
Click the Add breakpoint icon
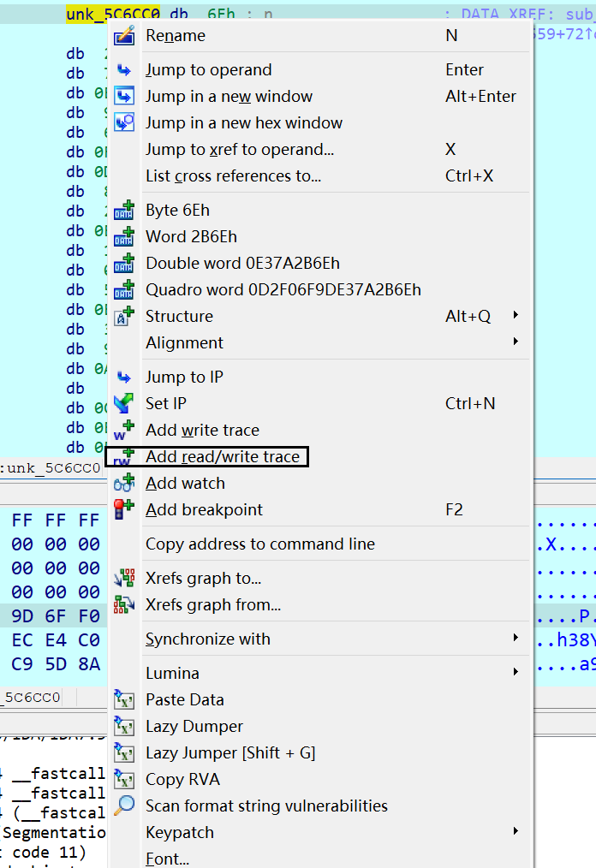click(124, 509)
